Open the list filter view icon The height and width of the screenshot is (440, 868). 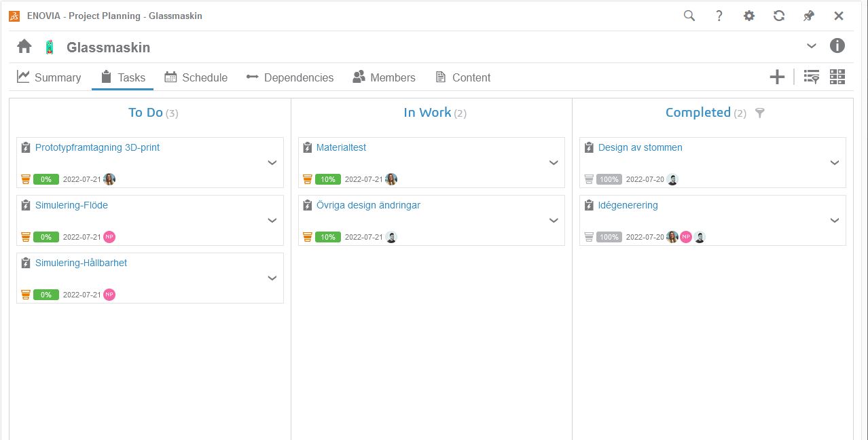click(x=811, y=77)
